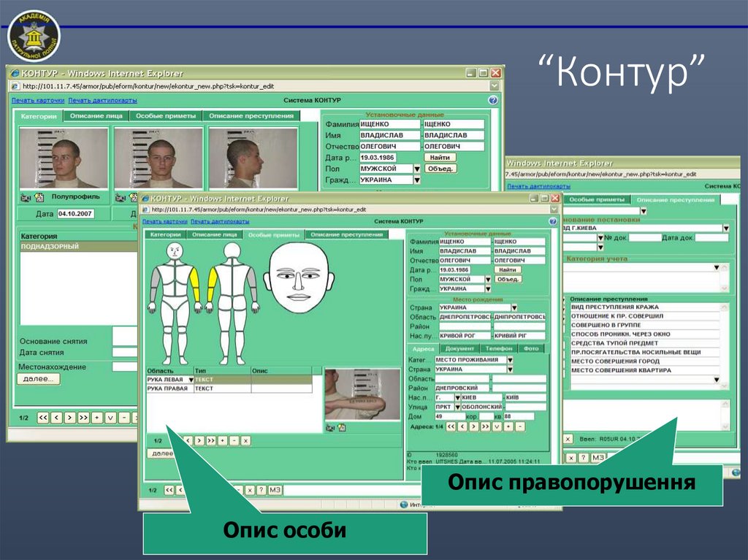The height and width of the screenshot is (560, 748).
Task: Click Печать дактилокарты link in back-left window
Action: (102, 100)
